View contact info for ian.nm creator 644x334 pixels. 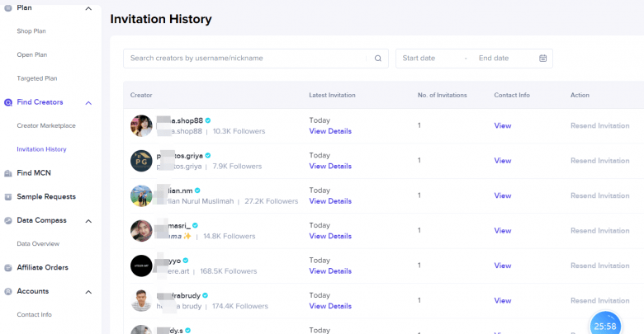[x=502, y=195]
